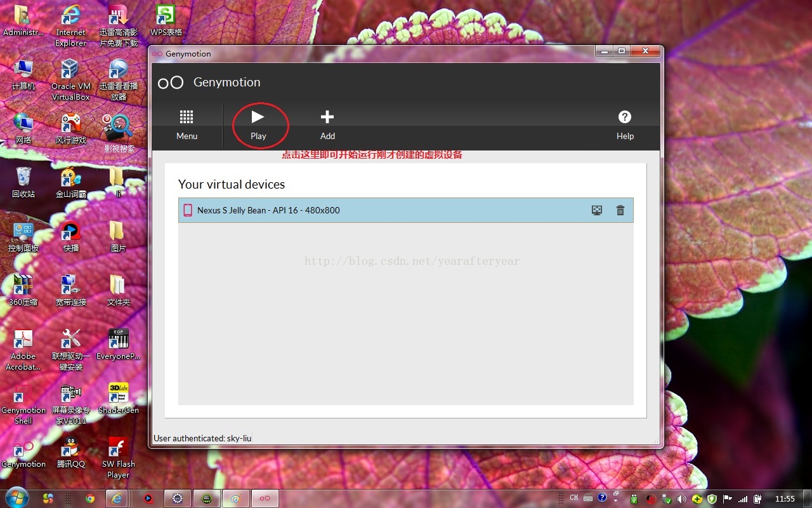Switch to Genymotion in the taskbar
Image resolution: width=812 pixels, height=508 pixels.
coord(265,498)
